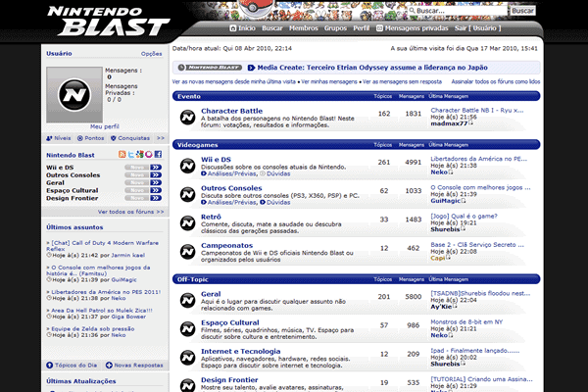Click Sair [ Usuário ] to log out
Image resolution: width=588 pixels, height=392 pixels.
pos(478,28)
